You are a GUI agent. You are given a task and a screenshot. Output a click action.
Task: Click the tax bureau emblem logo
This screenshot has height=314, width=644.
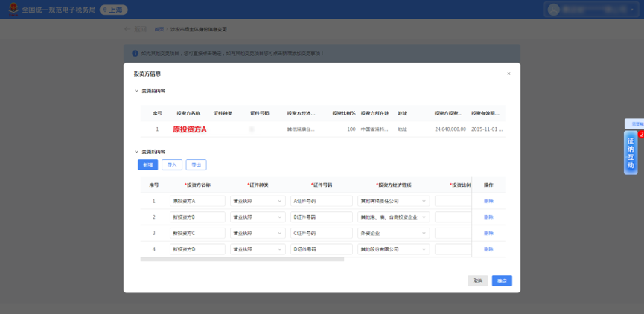point(13,10)
